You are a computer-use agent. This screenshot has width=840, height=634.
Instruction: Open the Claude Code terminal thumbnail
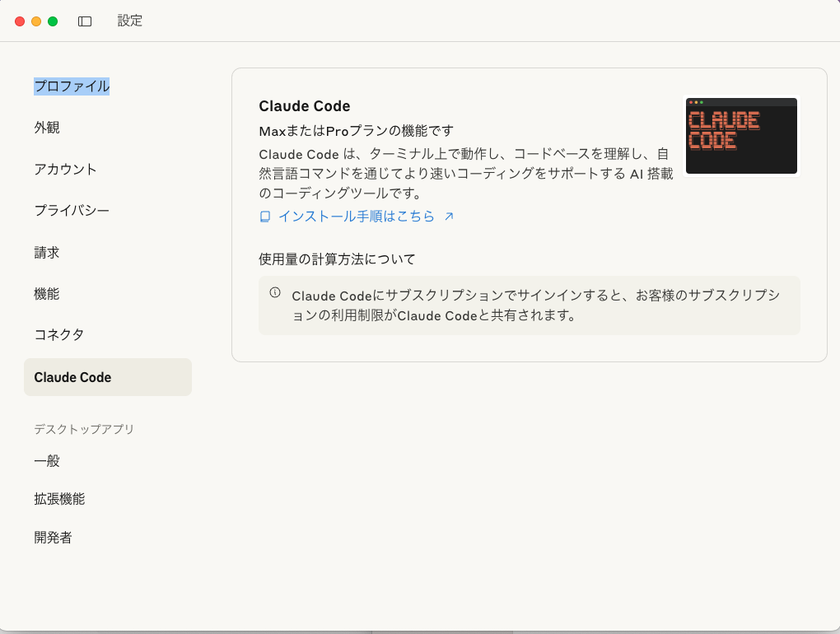pyautogui.click(x=741, y=136)
